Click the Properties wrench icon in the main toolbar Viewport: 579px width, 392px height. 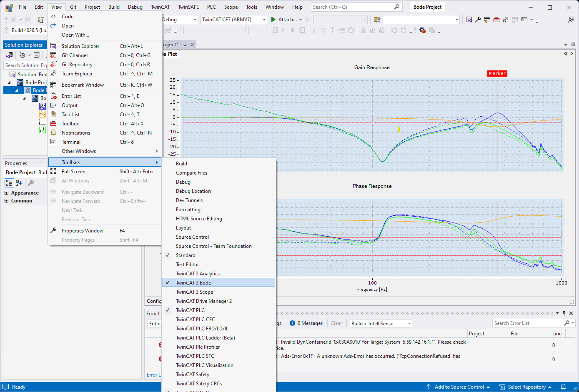point(478,20)
